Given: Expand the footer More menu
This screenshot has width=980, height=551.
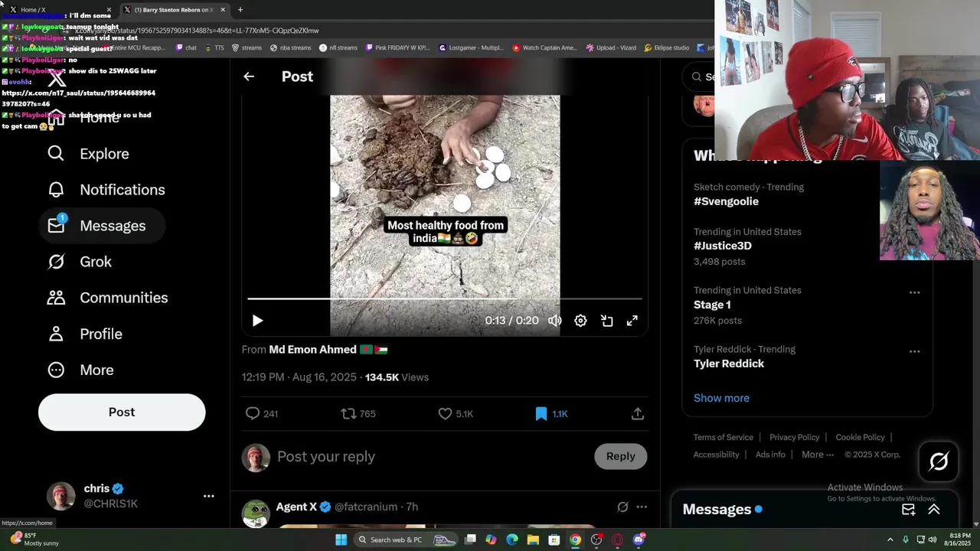Looking at the screenshot, I should [818, 455].
